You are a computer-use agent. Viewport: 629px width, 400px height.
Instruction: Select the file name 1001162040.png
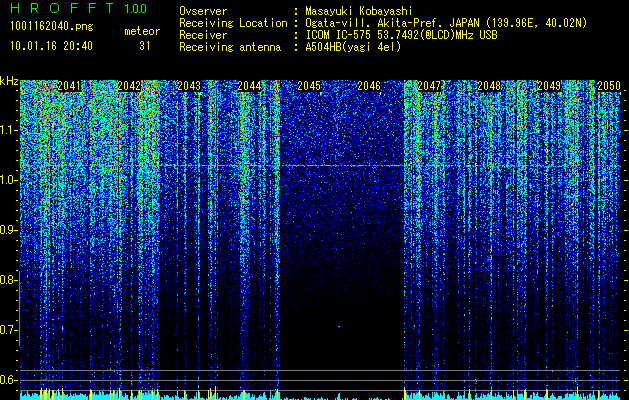click(52, 27)
